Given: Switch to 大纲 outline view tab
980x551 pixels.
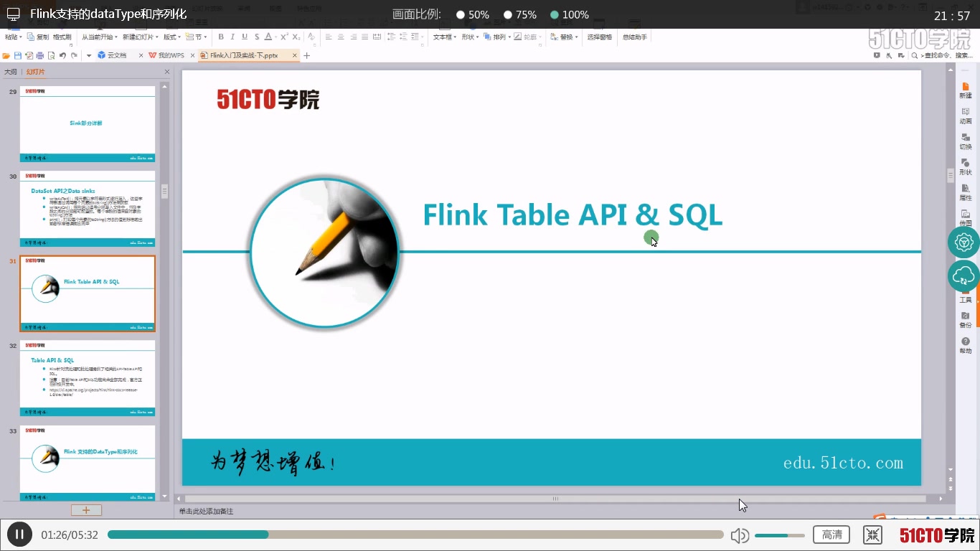Looking at the screenshot, I should [x=10, y=72].
